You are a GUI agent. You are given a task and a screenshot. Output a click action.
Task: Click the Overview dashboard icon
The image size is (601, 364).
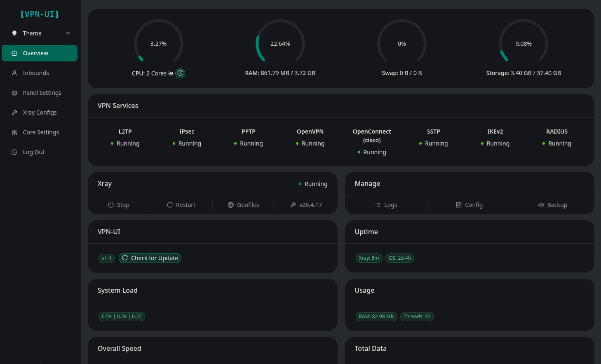coord(14,53)
